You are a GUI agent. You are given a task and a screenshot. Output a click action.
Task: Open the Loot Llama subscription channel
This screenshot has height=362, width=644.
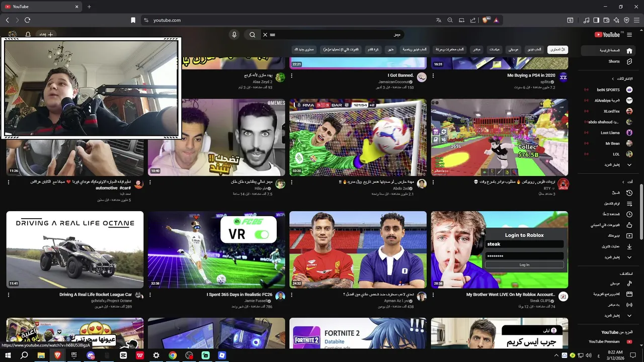608,133
